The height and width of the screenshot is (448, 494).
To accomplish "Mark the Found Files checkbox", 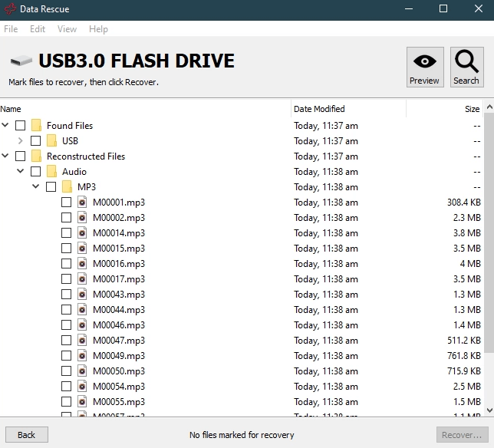I will pyautogui.click(x=21, y=125).
